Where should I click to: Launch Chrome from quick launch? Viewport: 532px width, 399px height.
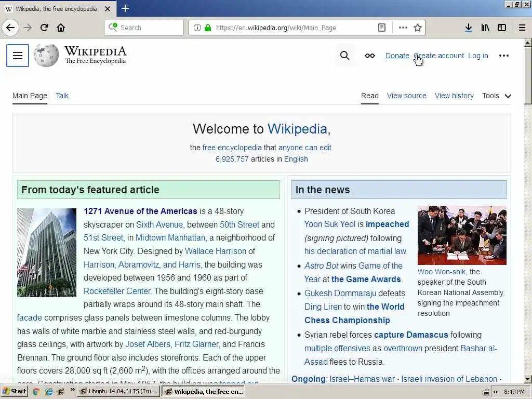36,392
